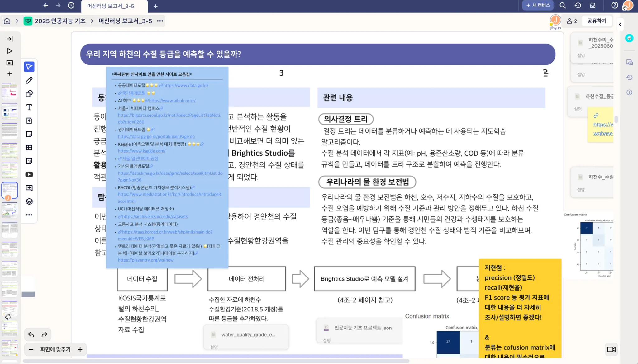The image size is (638, 364).
Task: Open version history icon in top bar
Action: pos(578,5)
